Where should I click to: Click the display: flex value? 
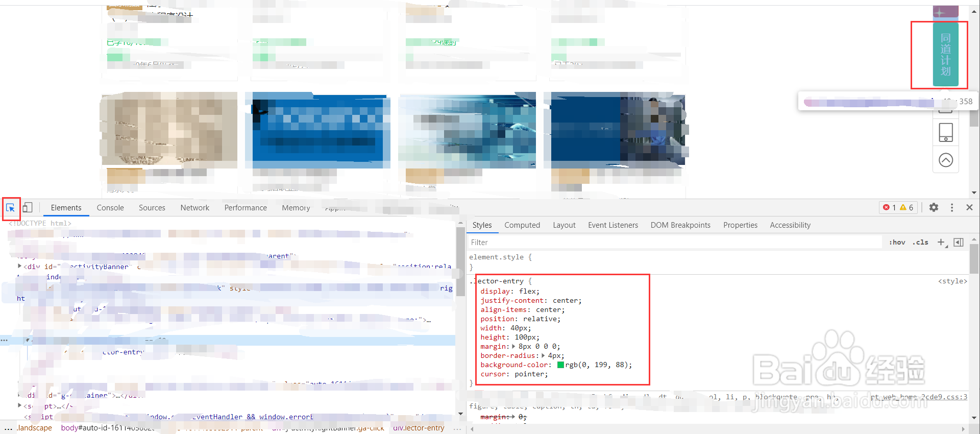528,292
